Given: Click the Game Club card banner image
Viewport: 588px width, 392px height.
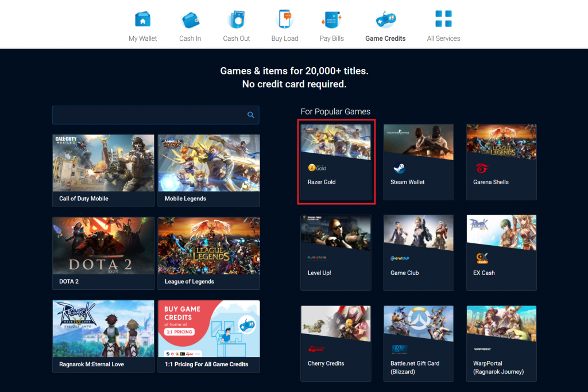Looking at the screenshot, I should point(419,232).
